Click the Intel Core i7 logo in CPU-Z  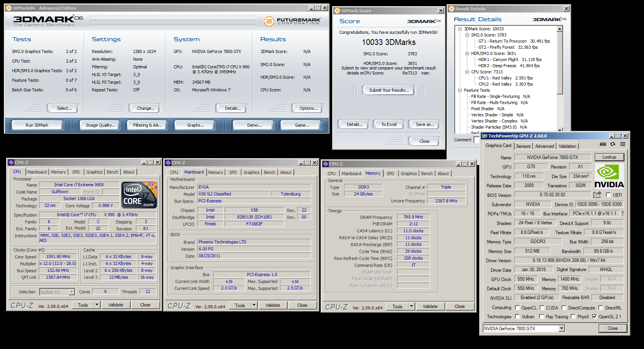click(x=139, y=195)
